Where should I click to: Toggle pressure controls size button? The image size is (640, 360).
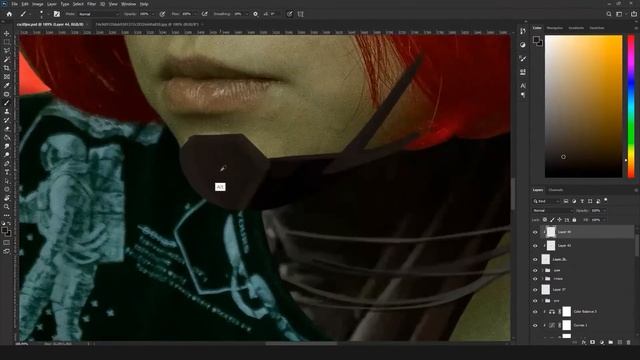coord(289,14)
